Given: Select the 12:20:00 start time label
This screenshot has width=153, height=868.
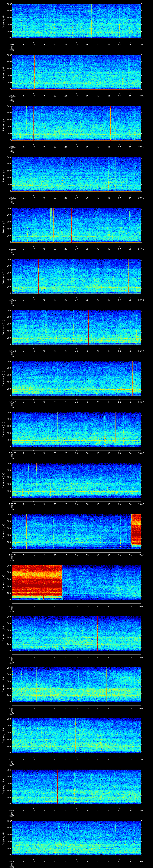Looking at the screenshot, I should click(12, 249).
